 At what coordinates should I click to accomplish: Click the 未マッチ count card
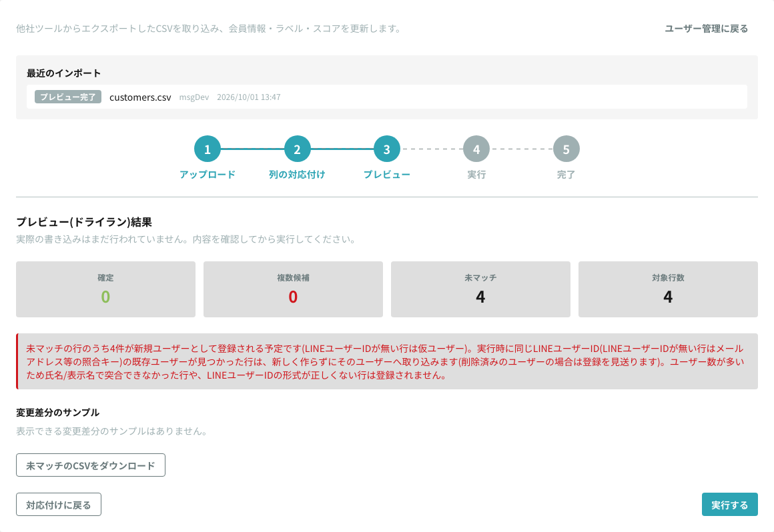click(481, 289)
